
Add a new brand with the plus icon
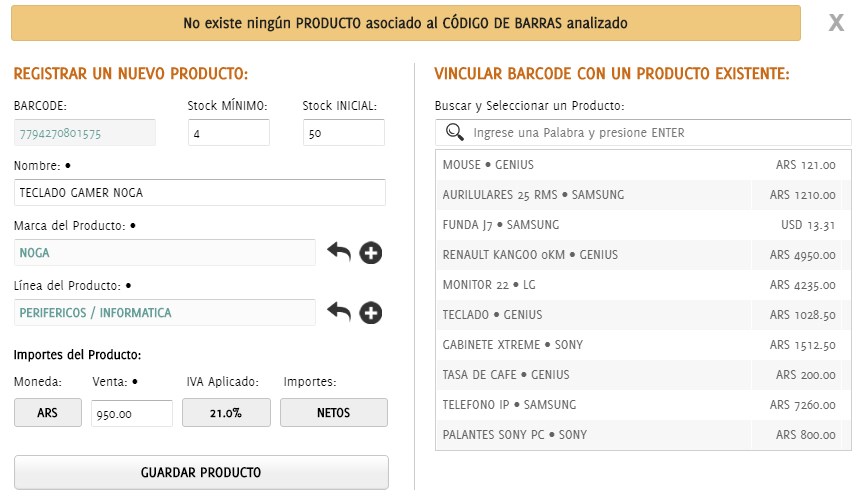(x=371, y=253)
